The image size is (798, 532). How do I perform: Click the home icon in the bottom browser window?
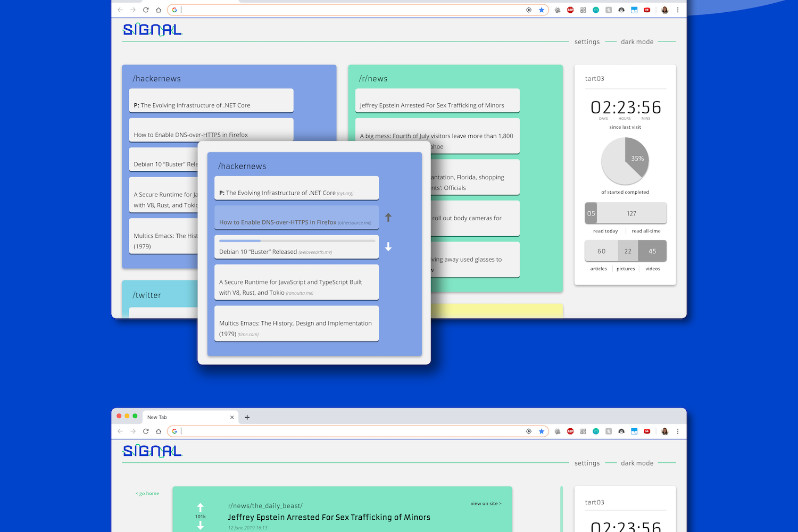[x=159, y=431]
